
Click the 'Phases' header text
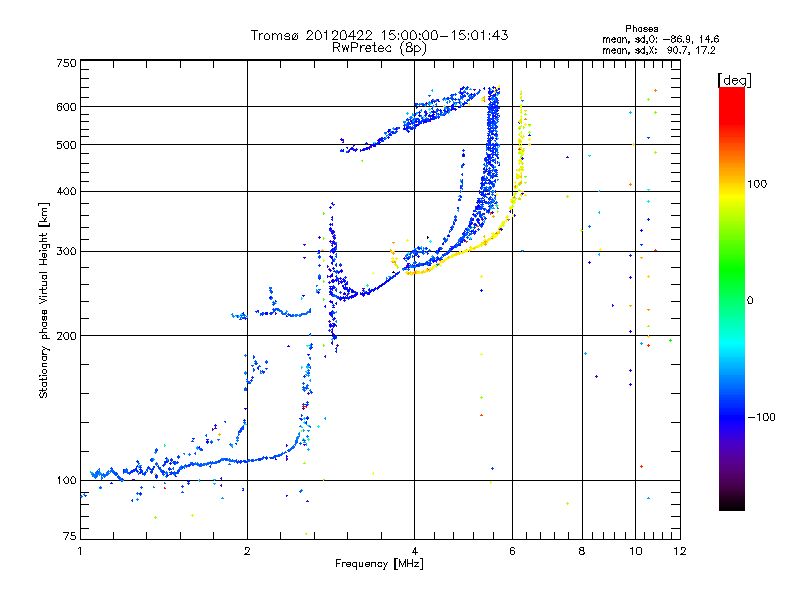pyautogui.click(x=641, y=29)
